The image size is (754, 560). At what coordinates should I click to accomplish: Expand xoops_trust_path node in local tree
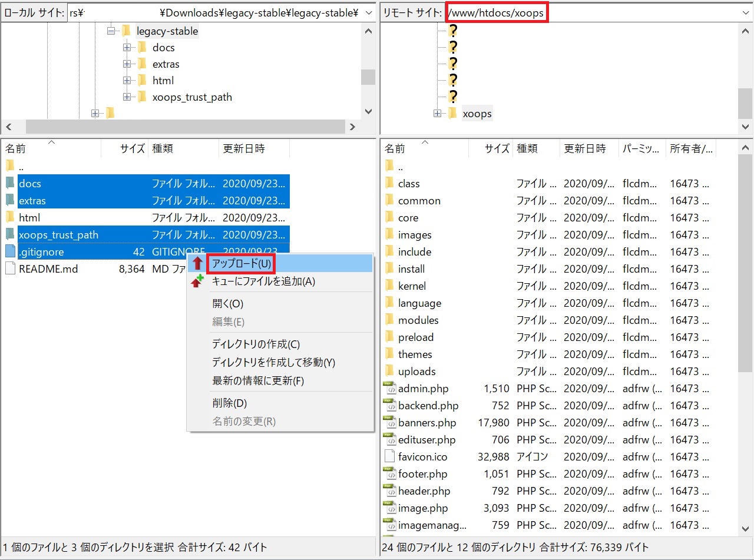[127, 97]
